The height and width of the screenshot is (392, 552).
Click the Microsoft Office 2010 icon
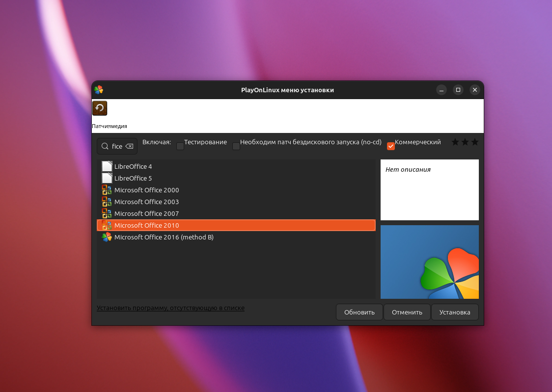(107, 225)
